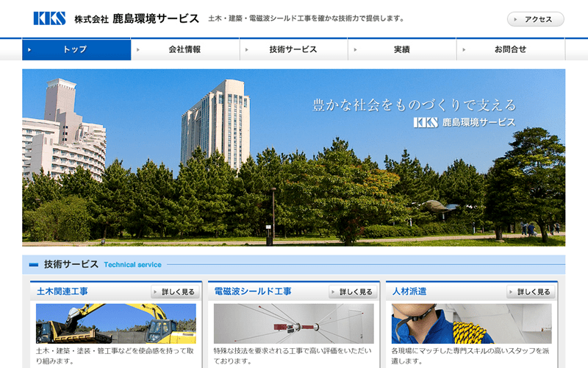Open the 会社情報 navigation tab
Viewport: 588px width, 368px height.
coord(185,49)
